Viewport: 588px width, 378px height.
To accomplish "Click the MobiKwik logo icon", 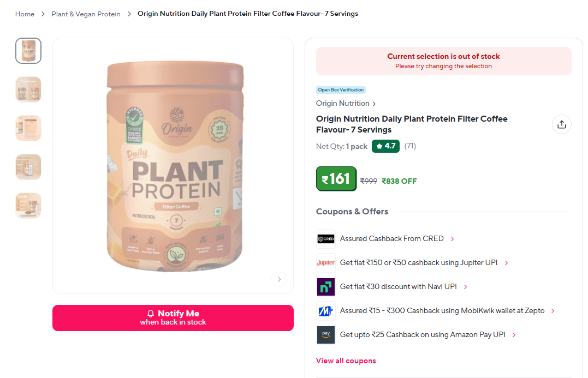I will pyautogui.click(x=325, y=310).
